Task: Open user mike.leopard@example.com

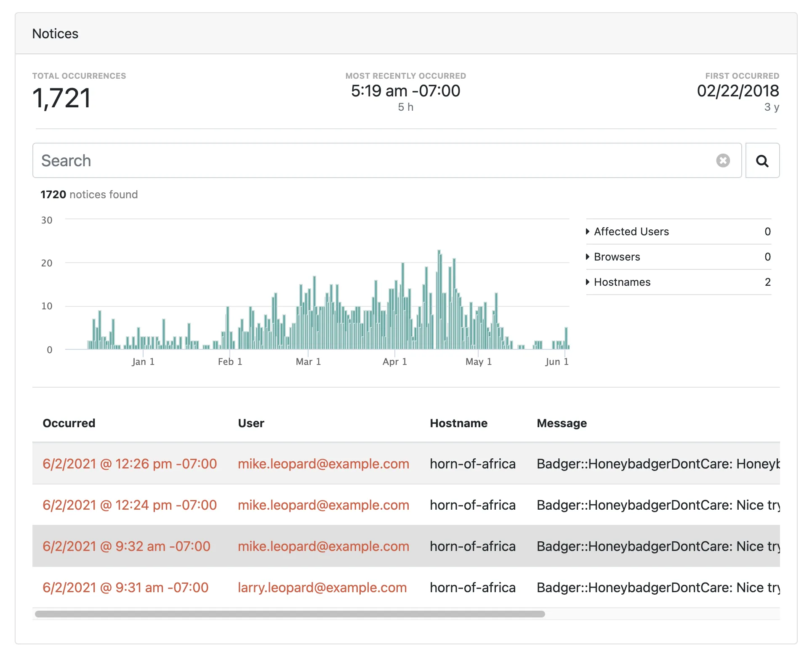Action: (323, 463)
